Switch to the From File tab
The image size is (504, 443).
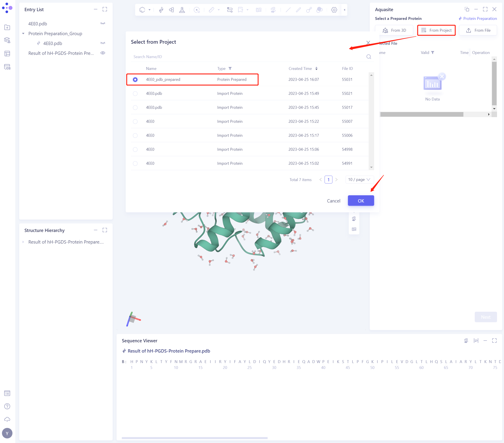point(478,30)
